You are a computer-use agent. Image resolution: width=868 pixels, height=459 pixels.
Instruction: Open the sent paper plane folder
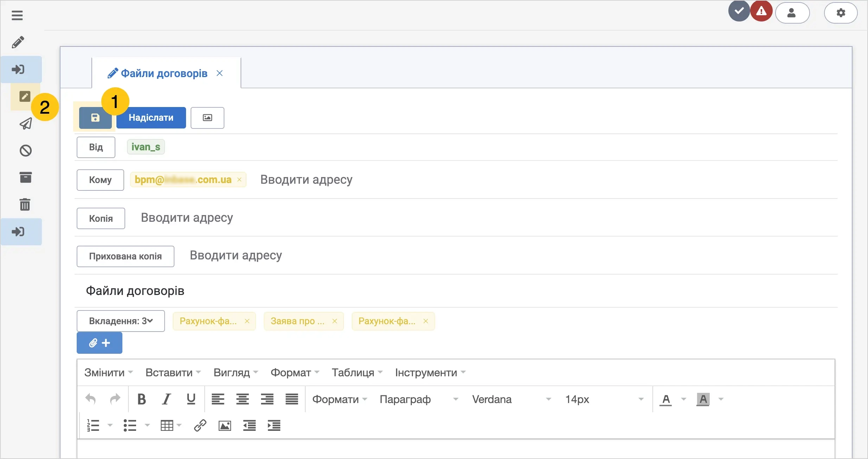pos(25,124)
